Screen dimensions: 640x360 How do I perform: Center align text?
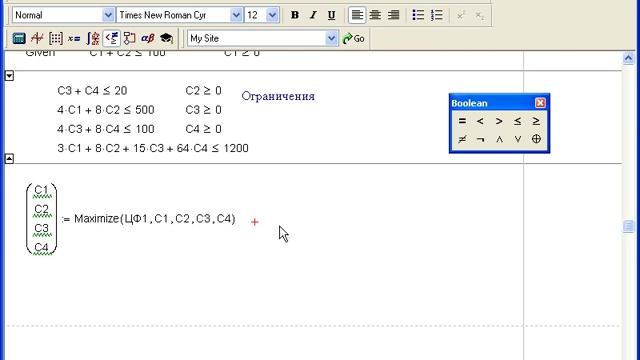point(375,15)
